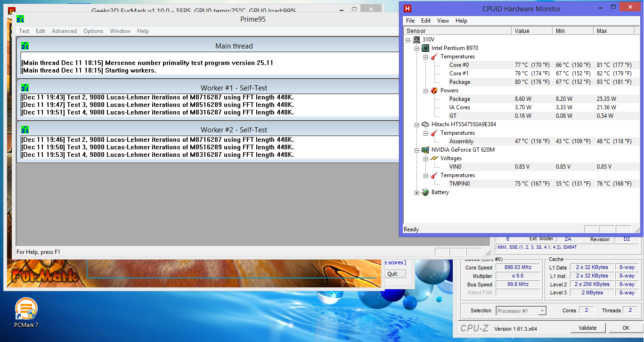This screenshot has width=644, height=342.
Task: Collapse the Hitachi HTS547550A9E384 node
Action: pyautogui.click(x=416, y=124)
